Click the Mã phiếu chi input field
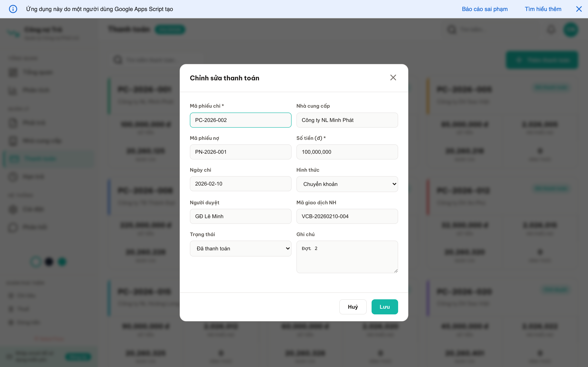The height and width of the screenshot is (367, 588). click(x=240, y=120)
